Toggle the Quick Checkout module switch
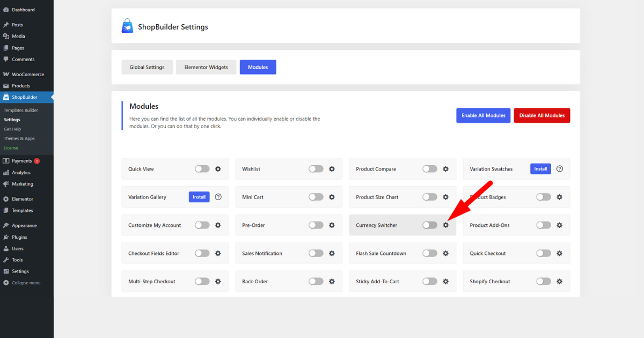Viewport: 644px width, 338px height. (544, 253)
